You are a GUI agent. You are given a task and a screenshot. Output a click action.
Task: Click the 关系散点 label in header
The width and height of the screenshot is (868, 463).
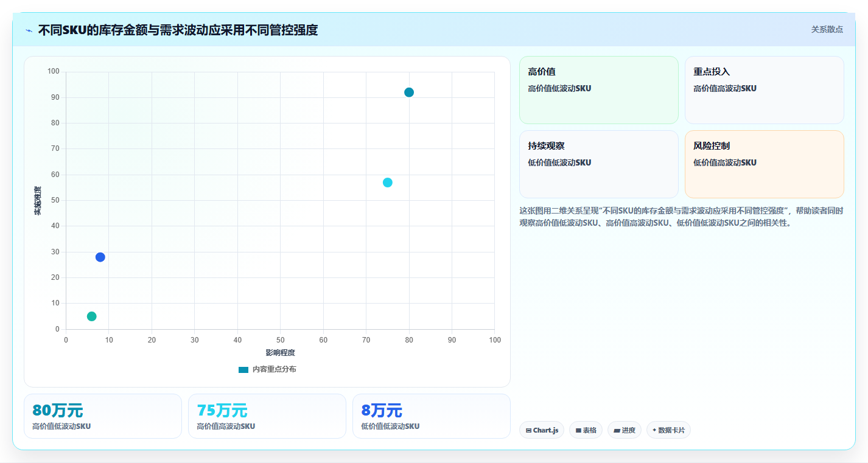[x=827, y=29]
